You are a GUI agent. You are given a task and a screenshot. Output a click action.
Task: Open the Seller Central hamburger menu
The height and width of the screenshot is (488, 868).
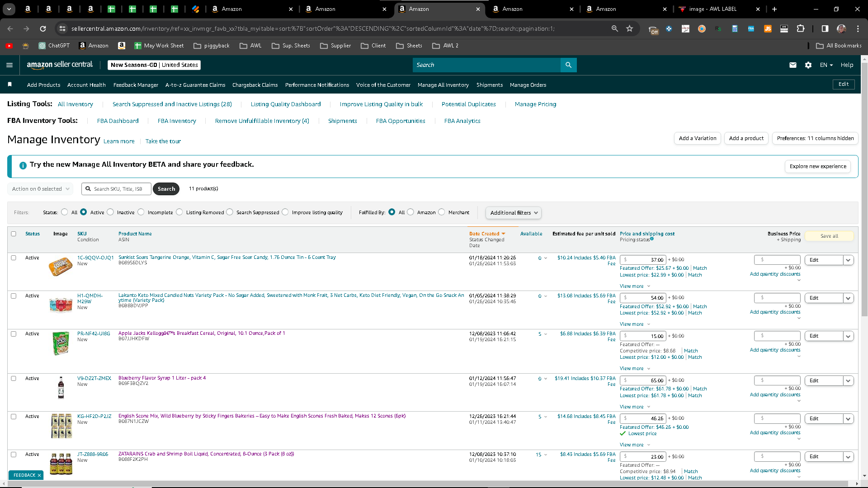pyautogui.click(x=9, y=65)
